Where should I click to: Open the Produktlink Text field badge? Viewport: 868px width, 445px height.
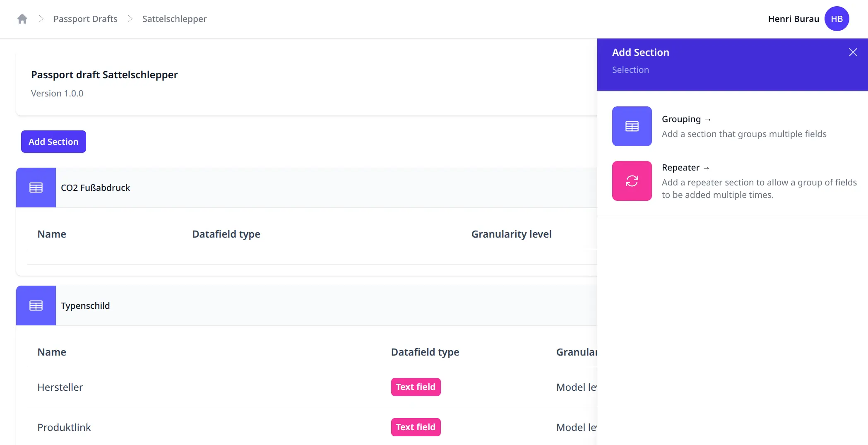(x=416, y=427)
